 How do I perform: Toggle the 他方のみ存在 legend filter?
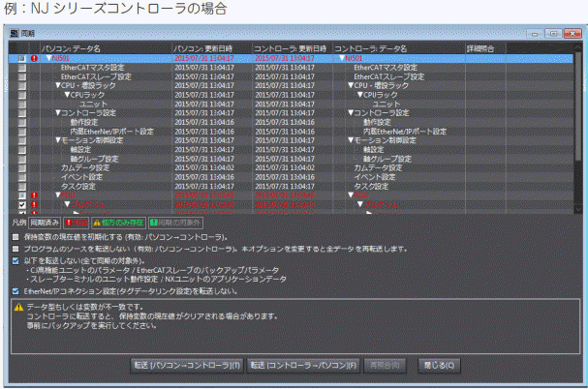coord(118,223)
